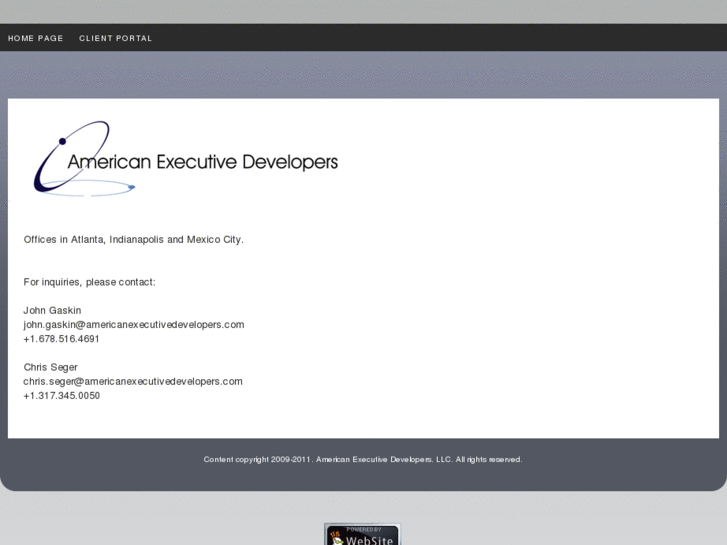The image size is (727, 545).
Task: Open the CLIENT PORTAL menu item
Action: pyautogui.click(x=115, y=38)
